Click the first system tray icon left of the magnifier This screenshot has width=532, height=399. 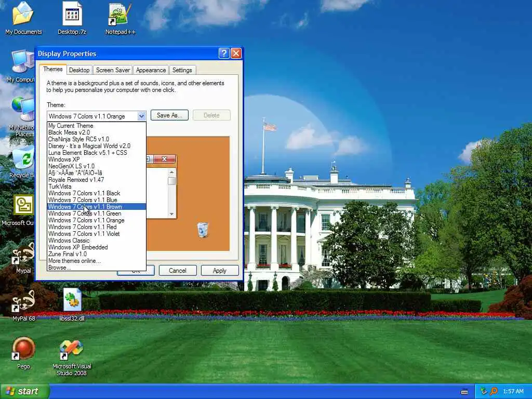coord(484,391)
